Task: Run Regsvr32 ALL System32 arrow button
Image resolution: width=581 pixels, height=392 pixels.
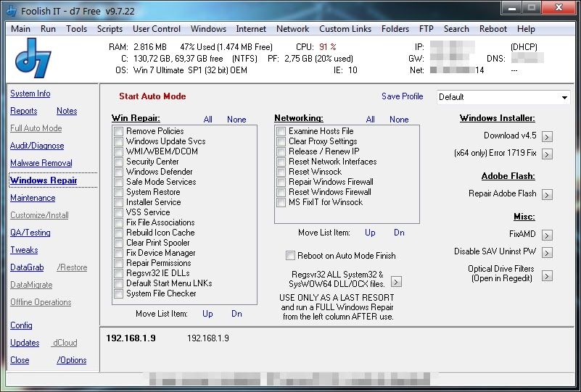Action: (396, 282)
